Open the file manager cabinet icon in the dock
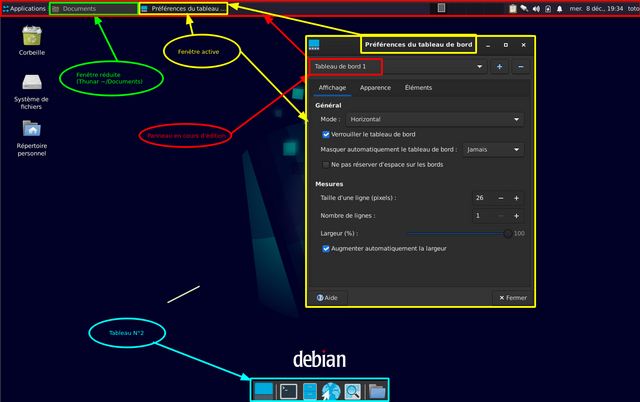640x402 pixels. tap(310, 391)
